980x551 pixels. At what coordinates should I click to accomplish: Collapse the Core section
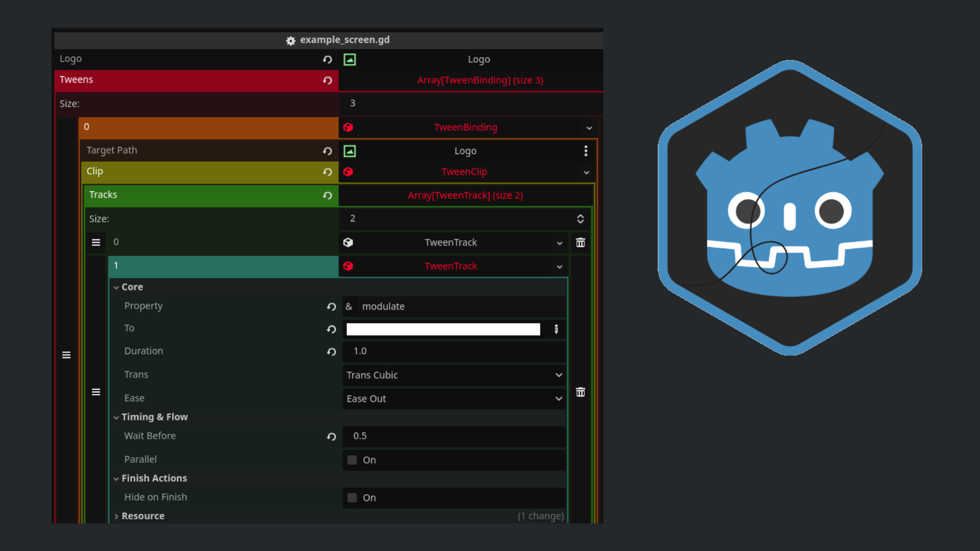(116, 288)
